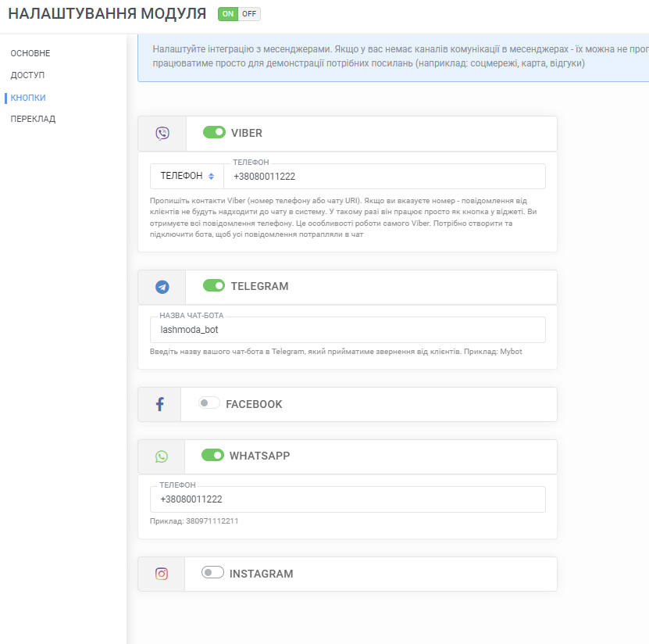Open the ПЕРЕКЛАД settings section
This screenshot has height=644, width=649.
[x=33, y=119]
